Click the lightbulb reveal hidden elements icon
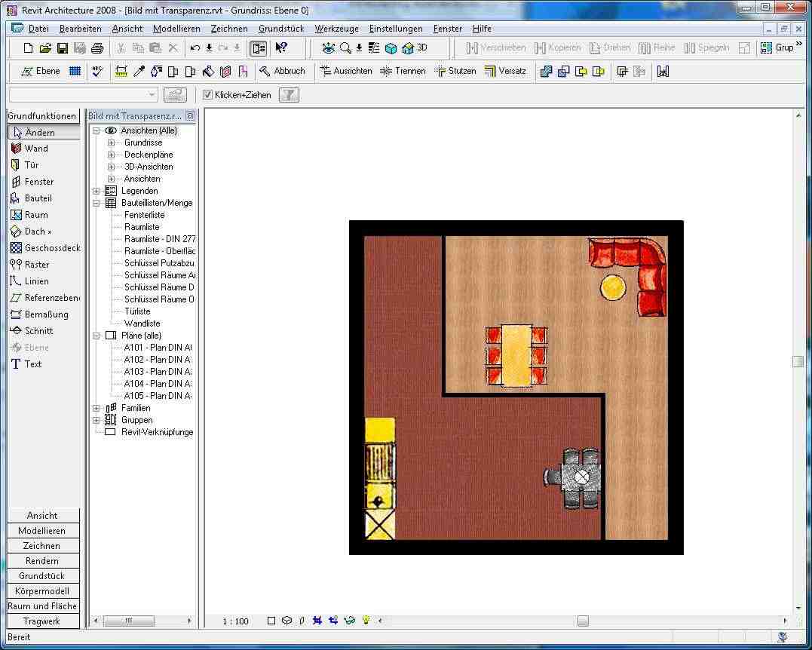The width and height of the screenshot is (812, 650). point(366,620)
